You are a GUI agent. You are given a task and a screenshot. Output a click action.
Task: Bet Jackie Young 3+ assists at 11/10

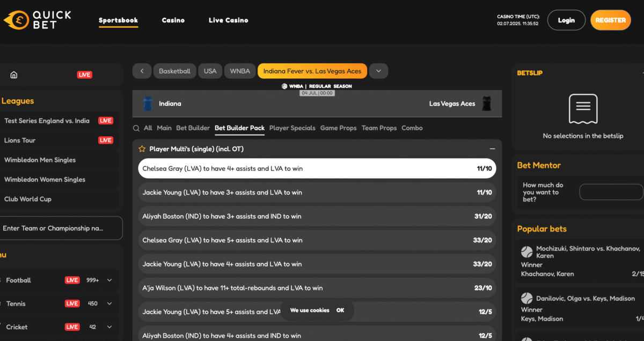tap(317, 192)
